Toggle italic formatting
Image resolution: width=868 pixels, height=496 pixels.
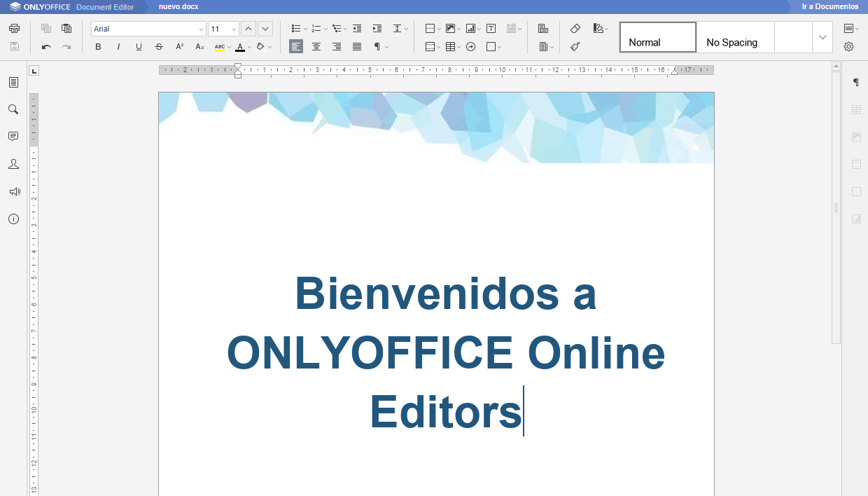[118, 47]
